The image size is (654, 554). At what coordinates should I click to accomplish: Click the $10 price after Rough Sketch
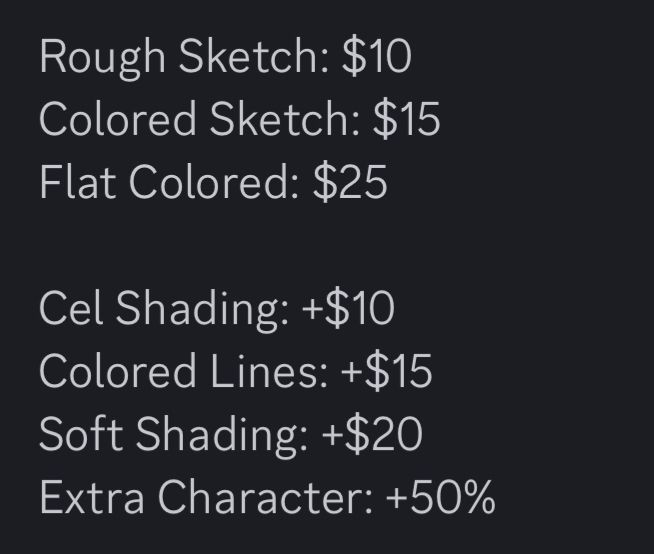[377, 57]
